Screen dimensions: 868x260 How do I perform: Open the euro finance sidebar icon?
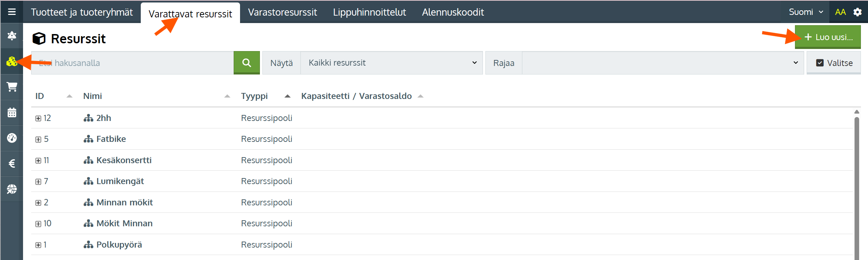click(12, 164)
